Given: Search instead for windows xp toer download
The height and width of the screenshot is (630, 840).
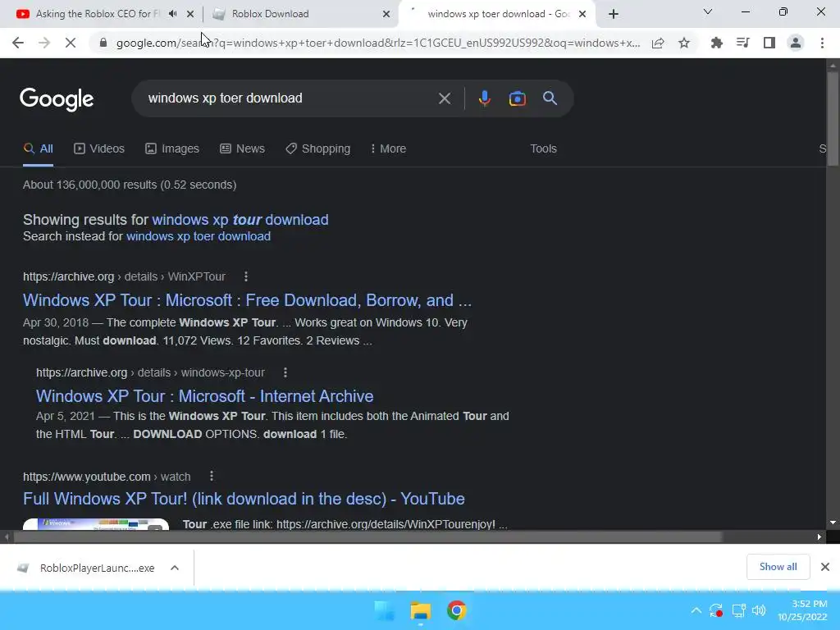Looking at the screenshot, I should click(x=199, y=236).
